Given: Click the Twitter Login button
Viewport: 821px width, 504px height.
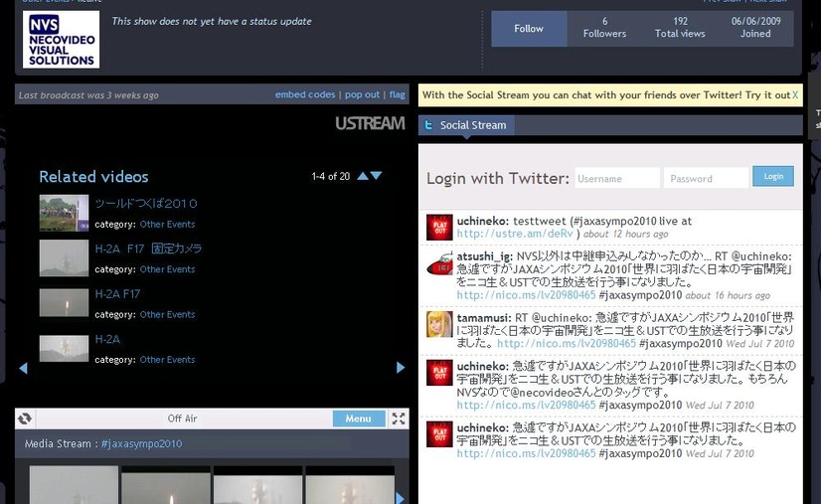Looking at the screenshot, I should point(773,176).
